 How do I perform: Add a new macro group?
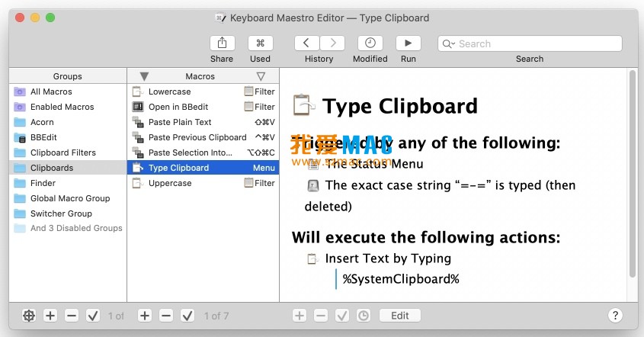50,316
